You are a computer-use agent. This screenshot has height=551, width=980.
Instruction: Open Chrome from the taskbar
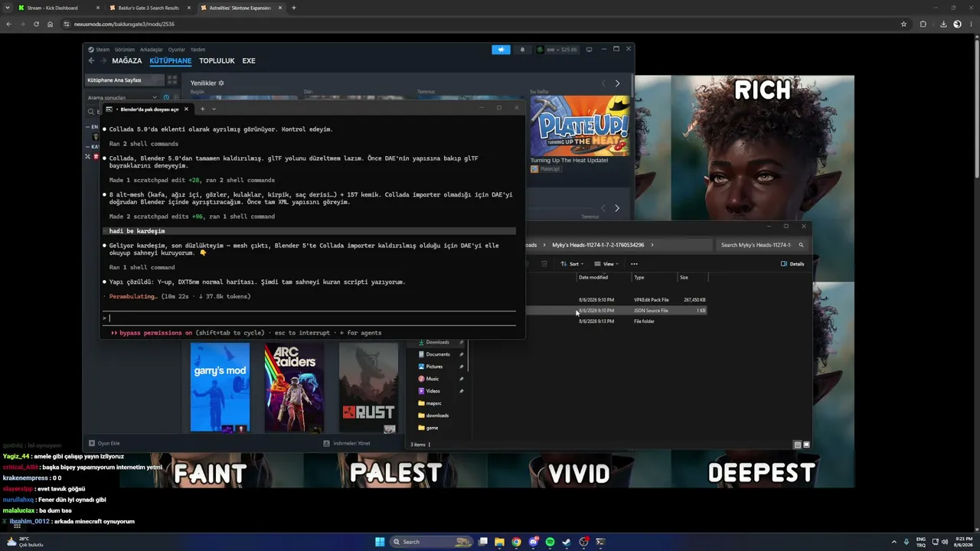(516, 542)
